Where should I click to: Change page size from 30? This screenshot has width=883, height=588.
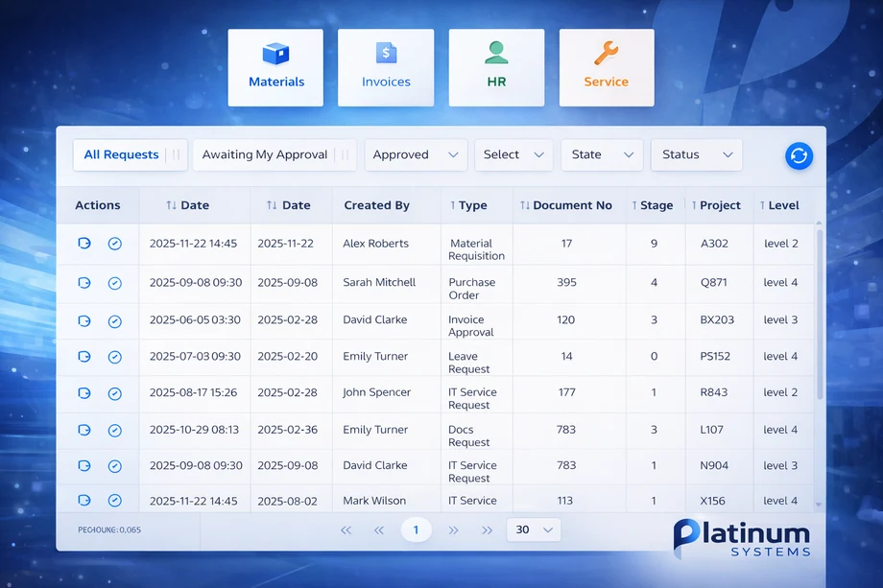(534, 530)
